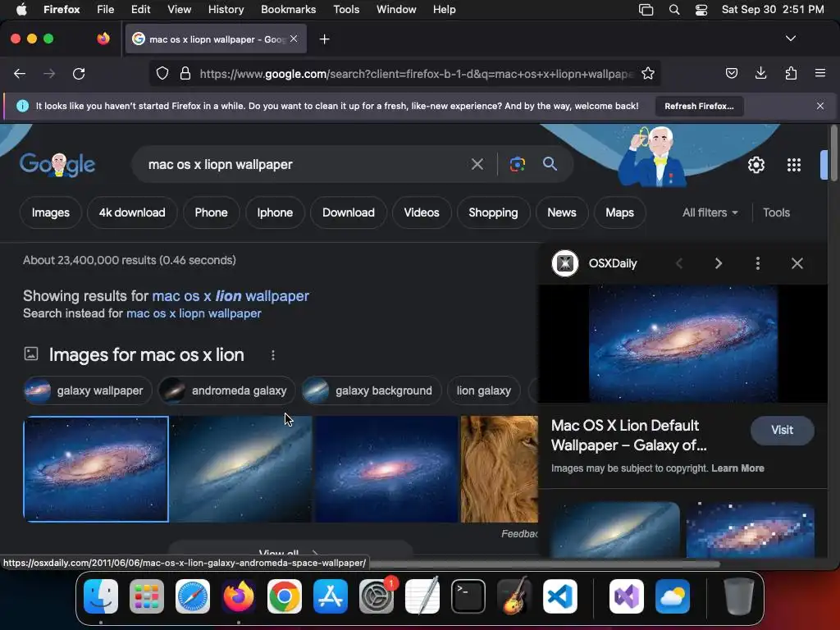
Task: Open Spotlight search in menu bar
Action: click(x=674, y=10)
